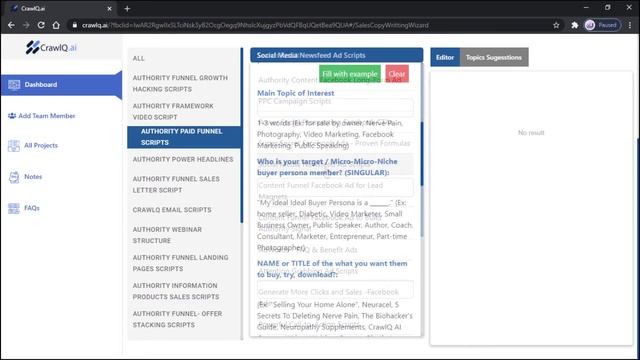Open the Dashboard sidebar item
640x360 pixels.
pyautogui.click(x=61, y=84)
